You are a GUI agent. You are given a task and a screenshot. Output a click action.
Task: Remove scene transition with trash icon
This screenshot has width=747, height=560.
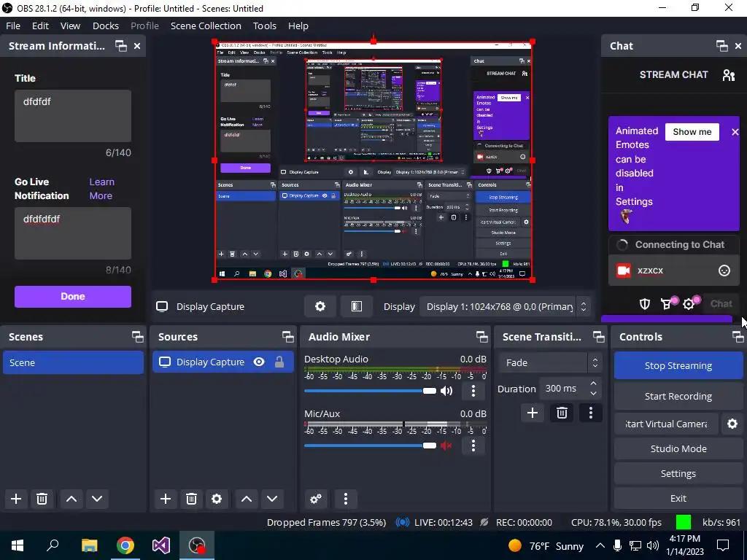point(562,413)
